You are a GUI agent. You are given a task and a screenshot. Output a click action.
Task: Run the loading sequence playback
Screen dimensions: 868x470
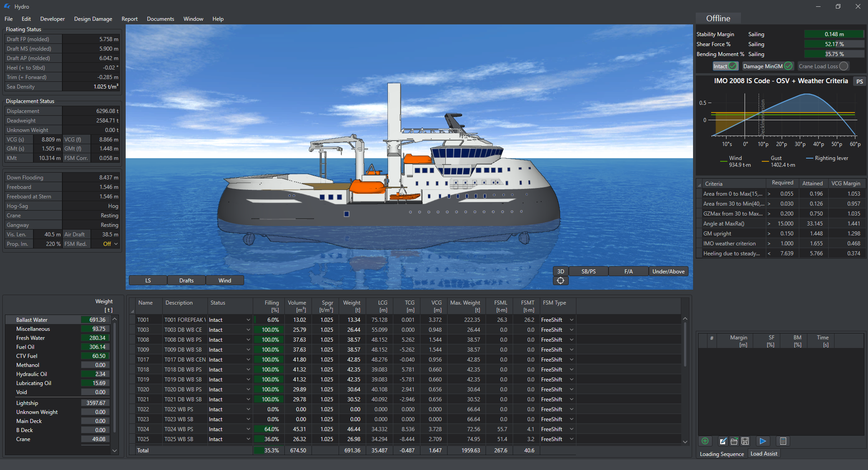[x=764, y=441]
